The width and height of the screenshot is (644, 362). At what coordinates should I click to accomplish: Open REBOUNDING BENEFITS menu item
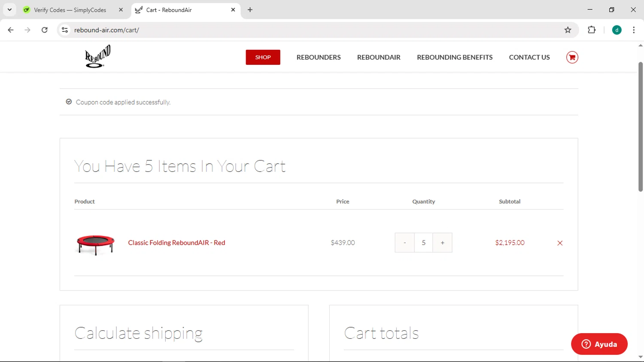click(455, 57)
